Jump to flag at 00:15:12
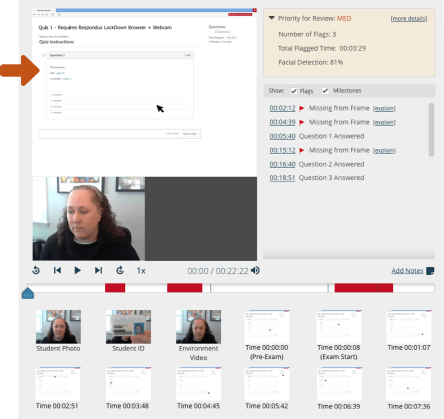This screenshot has height=419, width=444. coord(282,150)
